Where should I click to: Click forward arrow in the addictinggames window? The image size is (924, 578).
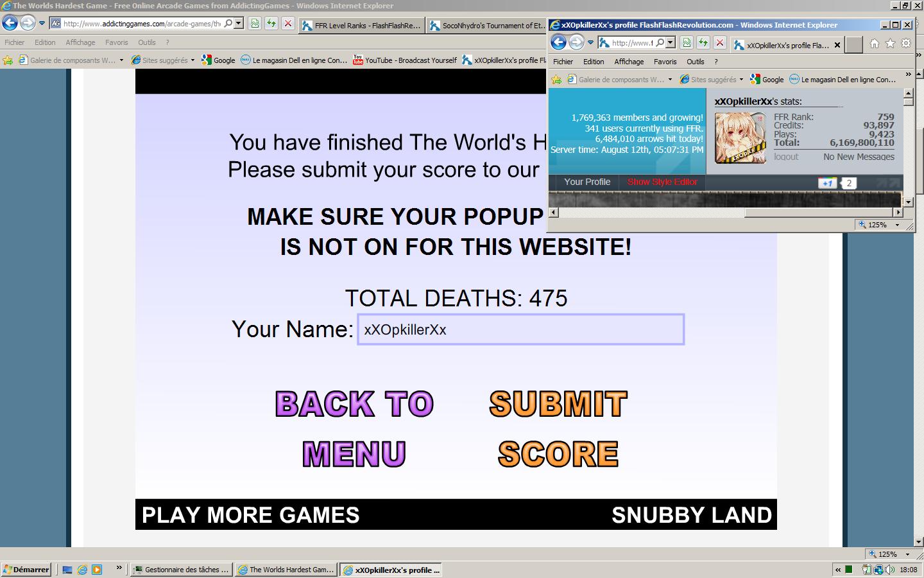28,24
